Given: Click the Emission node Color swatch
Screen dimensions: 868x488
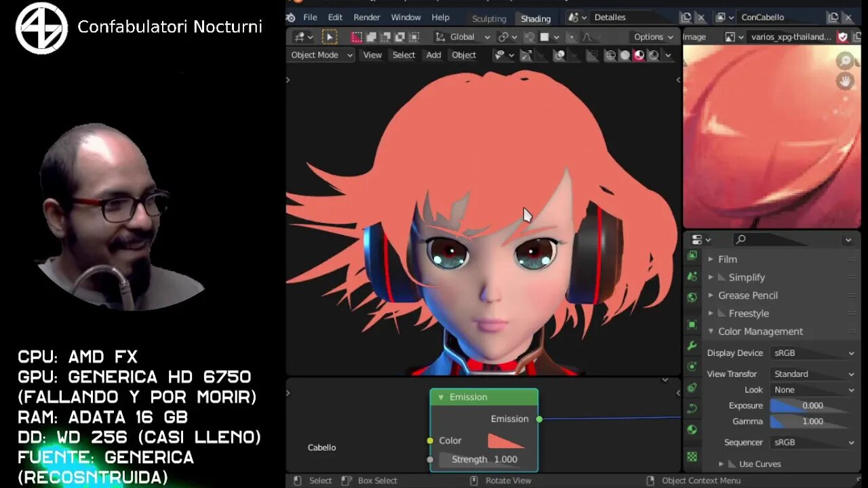Looking at the screenshot, I should tap(506, 441).
